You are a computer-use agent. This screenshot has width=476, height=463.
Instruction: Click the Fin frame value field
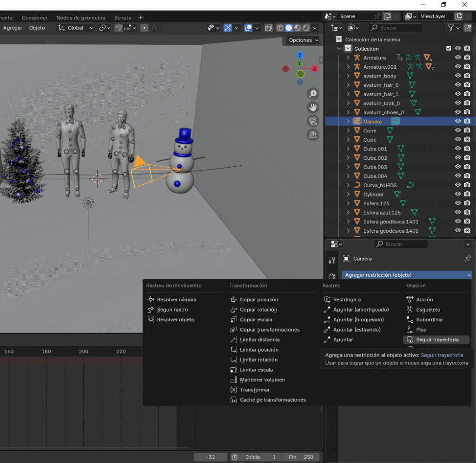coord(301,457)
